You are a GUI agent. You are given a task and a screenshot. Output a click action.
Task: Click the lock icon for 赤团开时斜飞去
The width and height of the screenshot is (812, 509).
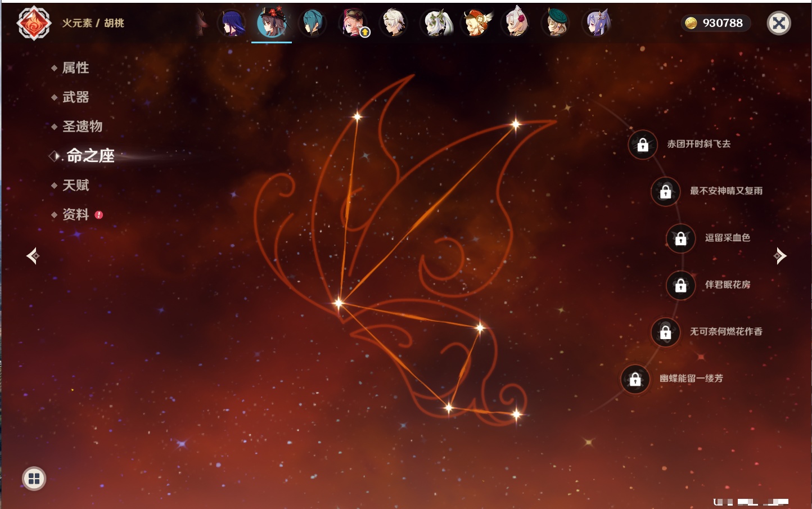click(643, 145)
